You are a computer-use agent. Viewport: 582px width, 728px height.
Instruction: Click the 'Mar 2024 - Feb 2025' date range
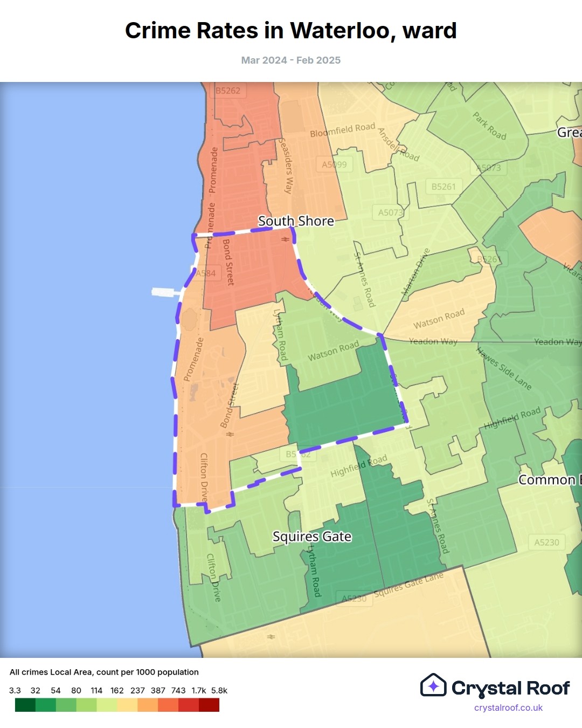coord(291,60)
